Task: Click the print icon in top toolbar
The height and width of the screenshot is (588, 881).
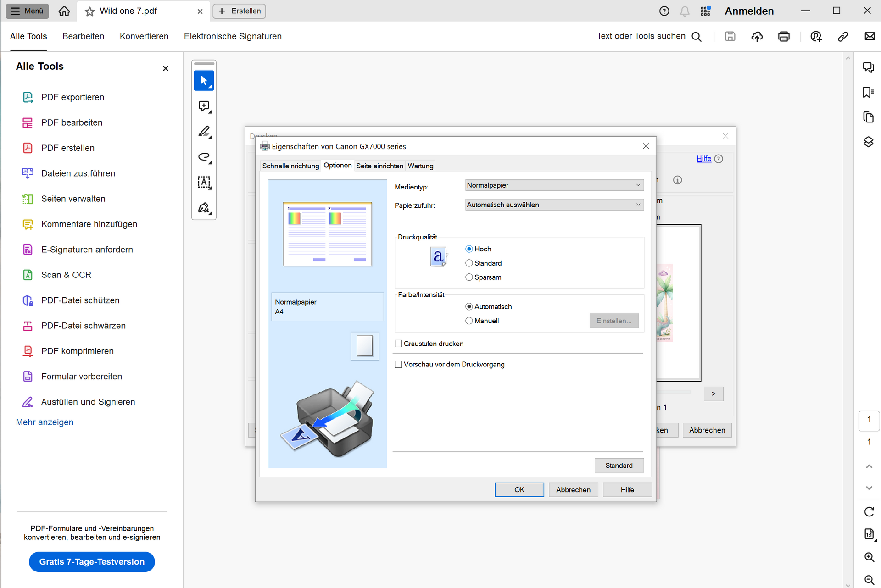Action: coord(784,36)
